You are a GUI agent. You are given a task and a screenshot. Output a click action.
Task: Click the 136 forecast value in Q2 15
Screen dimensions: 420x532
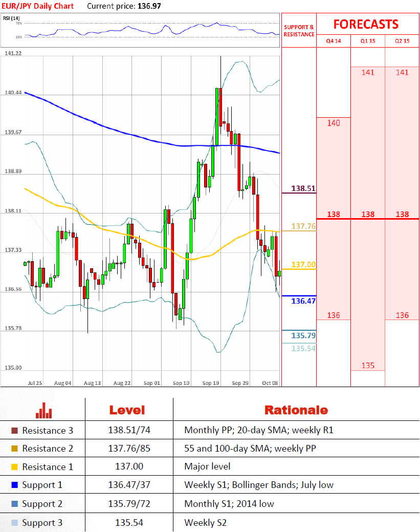point(403,315)
